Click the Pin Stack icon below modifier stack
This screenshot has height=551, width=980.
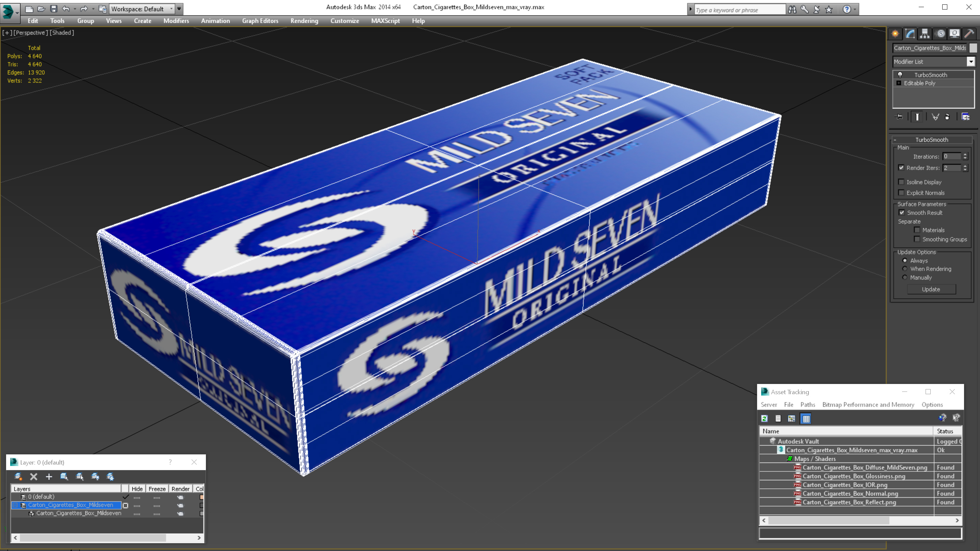[899, 117]
